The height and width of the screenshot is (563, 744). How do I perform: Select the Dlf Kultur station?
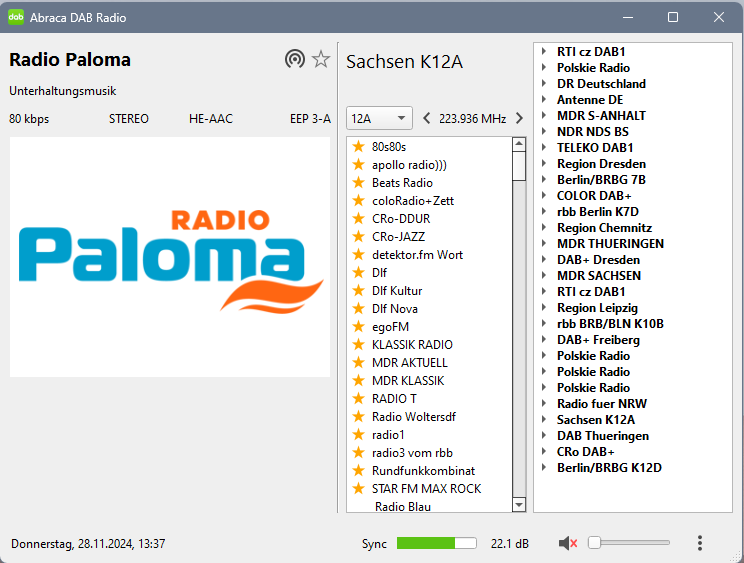pyautogui.click(x=397, y=291)
